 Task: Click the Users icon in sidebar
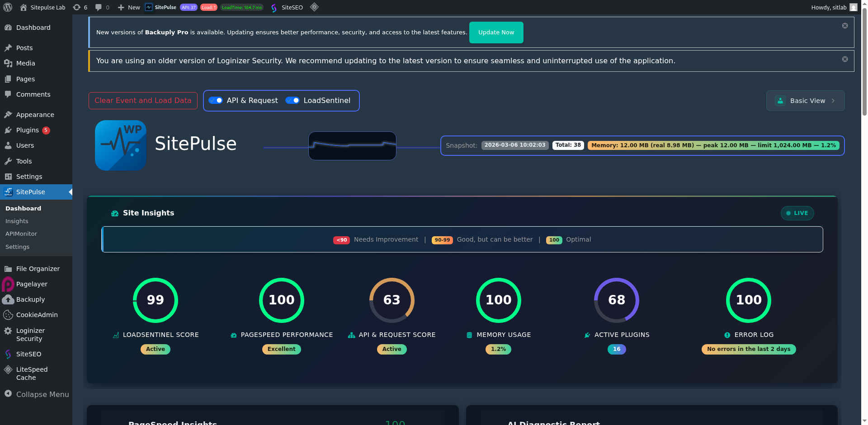pyautogui.click(x=8, y=145)
